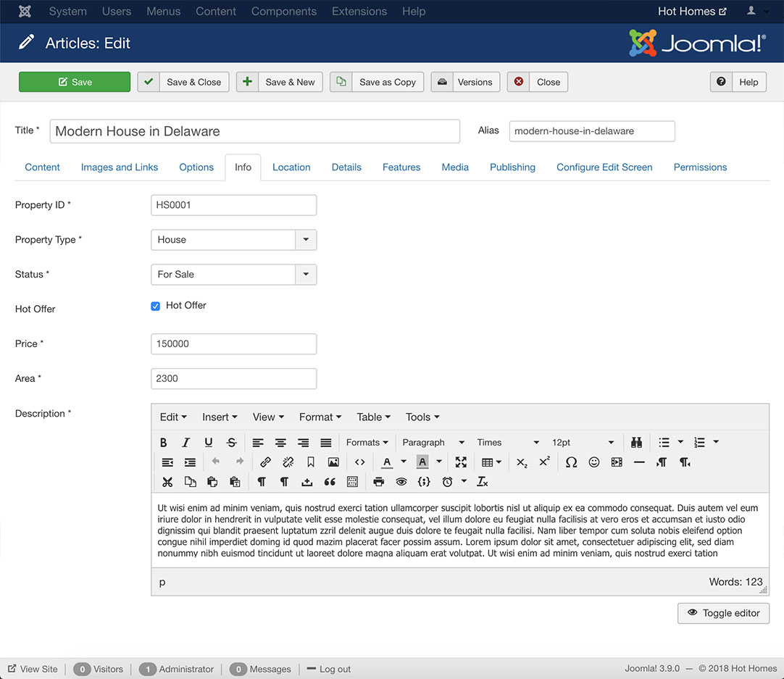This screenshot has height=679, width=784.
Task: Open the editor Insert menu
Action: coord(220,417)
